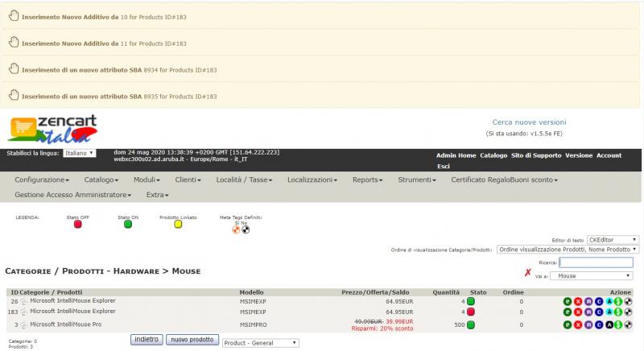Click the indietro button
Screen dimensions: 644x351
(x=147, y=340)
